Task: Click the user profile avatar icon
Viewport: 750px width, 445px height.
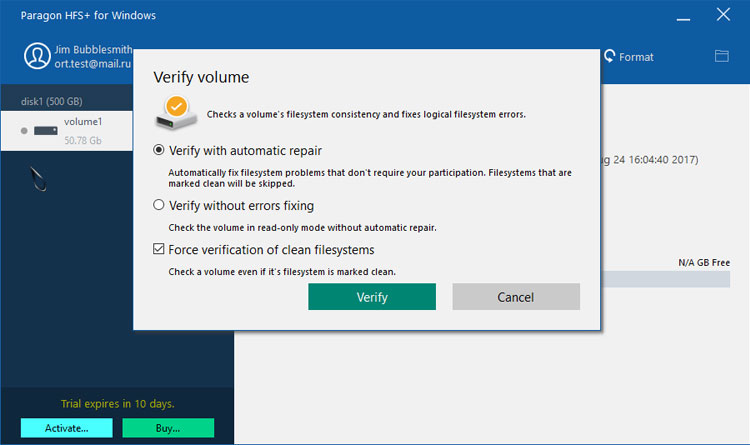Action: [37, 56]
